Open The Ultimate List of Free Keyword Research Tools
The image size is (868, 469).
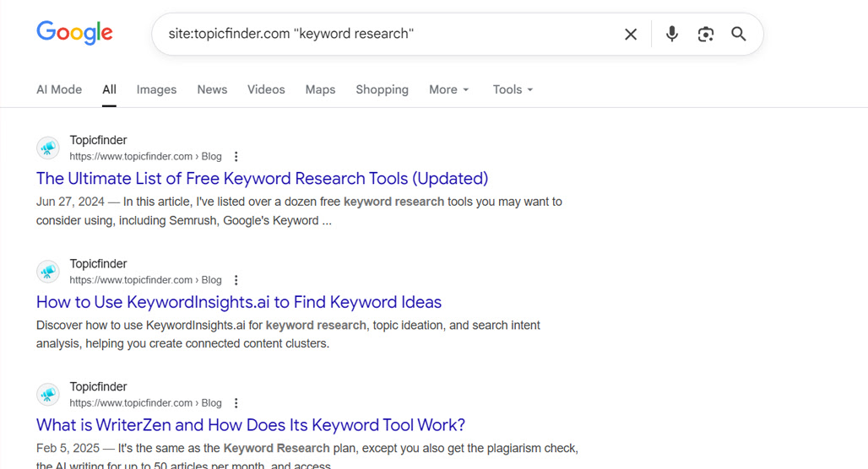[263, 179]
